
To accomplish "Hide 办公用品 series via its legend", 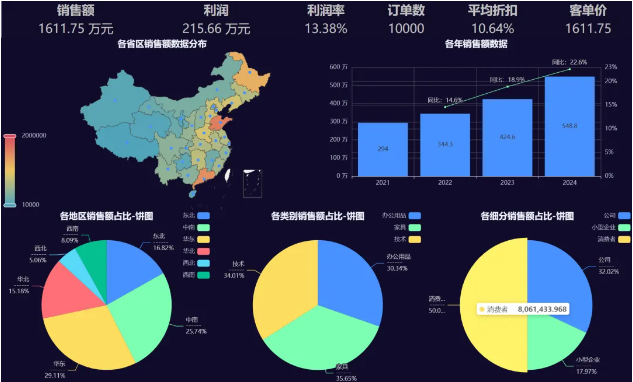I will [401, 216].
